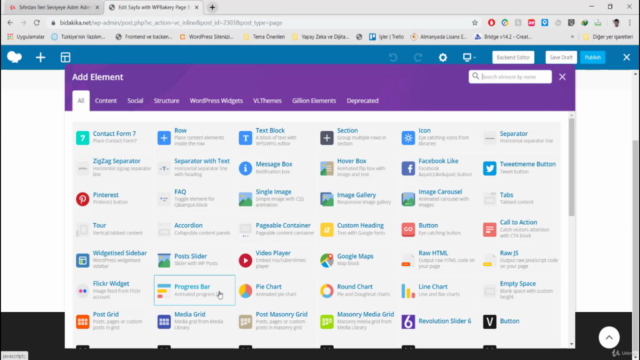Insert the Section element
640x360 pixels.
[357, 137]
